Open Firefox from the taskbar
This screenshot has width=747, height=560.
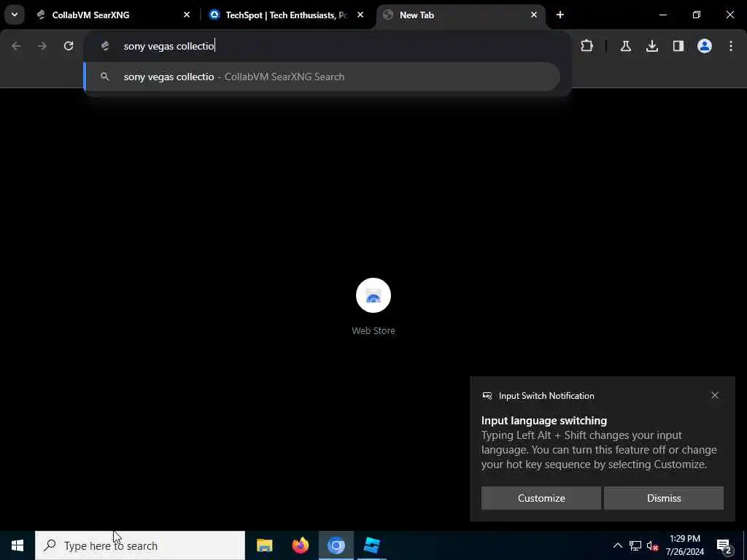[300, 545]
